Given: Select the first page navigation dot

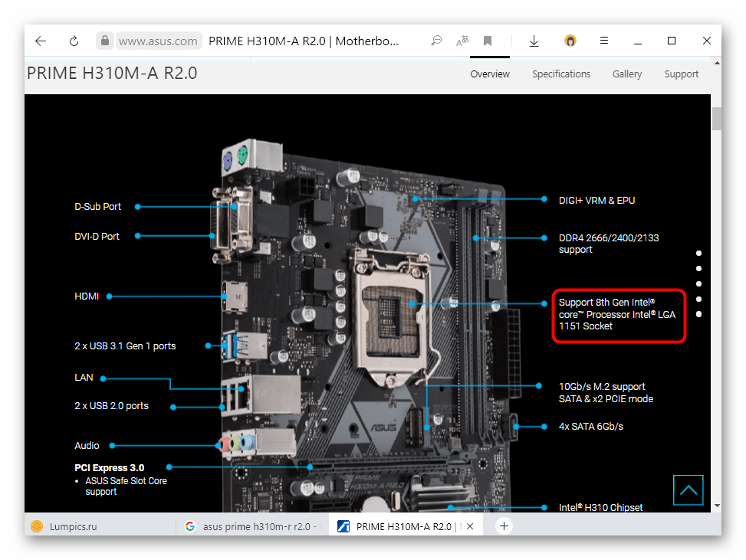Looking at the screenshot, I should coord(699,254).
